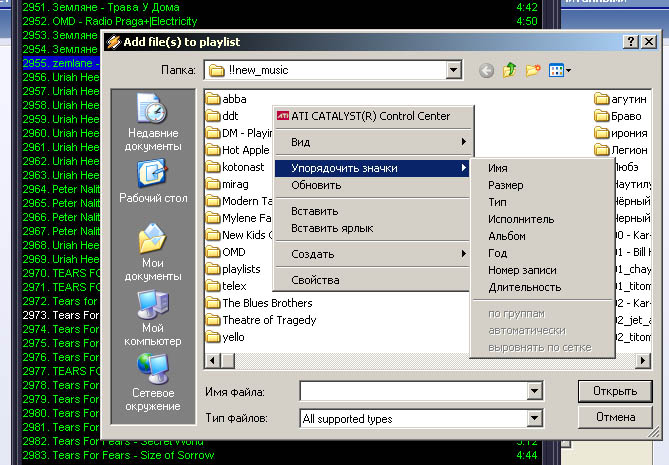Select the yello folder
The width and height of the screenshot is (669, 465).
click(225, 337)
